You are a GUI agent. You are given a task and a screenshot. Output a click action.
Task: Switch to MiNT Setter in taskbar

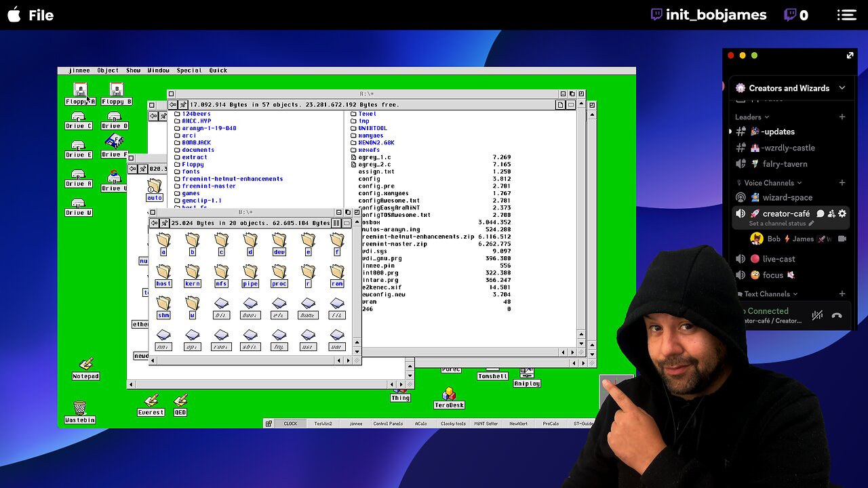(486, 424)
